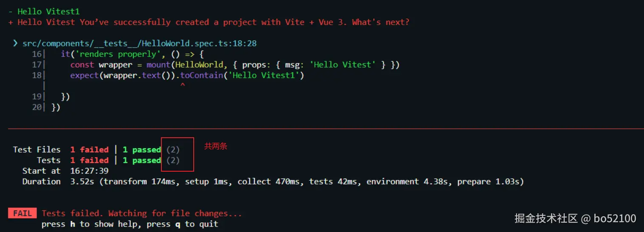Click the "1 failed" count in Tests row
Viewport: 644px width, 232px height.
89,160
